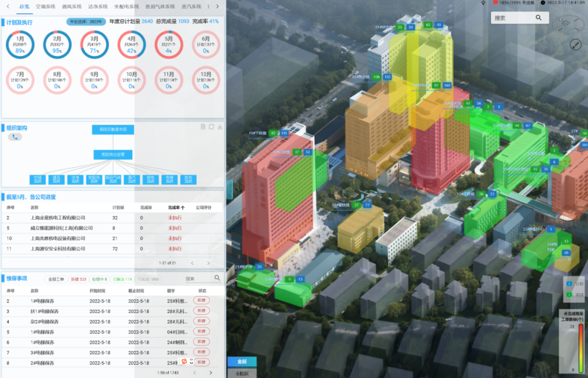Switch to the 空调系统 tab
Screen dimensions: 588x378
tap(45, 7)
